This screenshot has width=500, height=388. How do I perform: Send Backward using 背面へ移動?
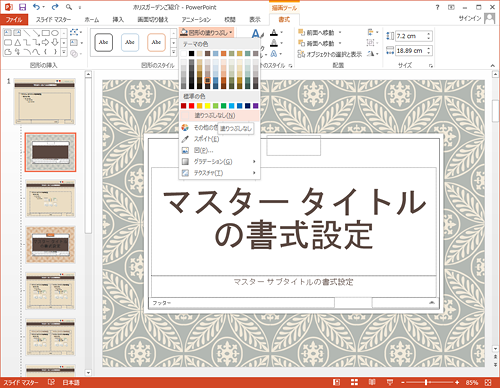click(x=316, y=43)
